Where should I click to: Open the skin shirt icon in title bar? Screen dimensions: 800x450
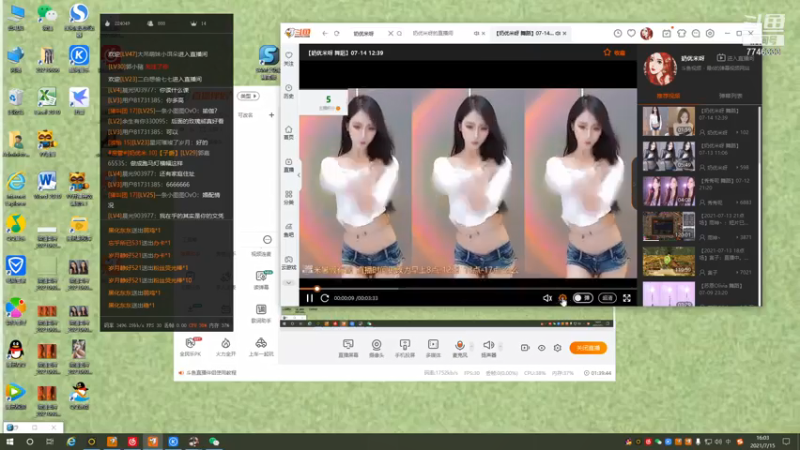coord(681,33)
